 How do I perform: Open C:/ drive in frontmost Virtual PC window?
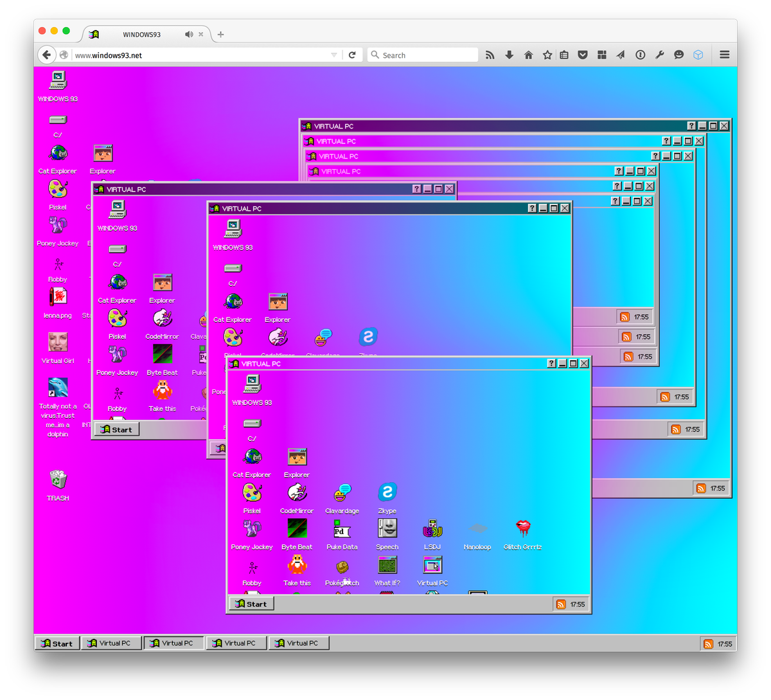tap(252, 423)
